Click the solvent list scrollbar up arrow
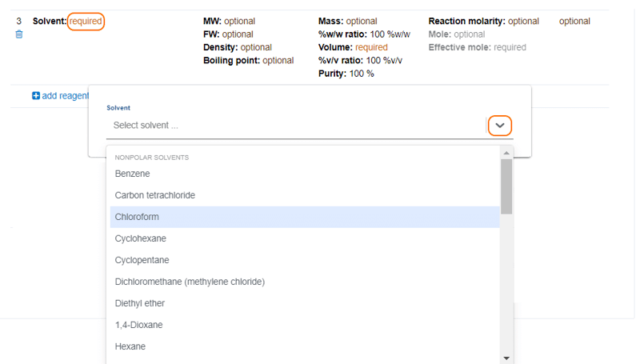 click(506, 153)
